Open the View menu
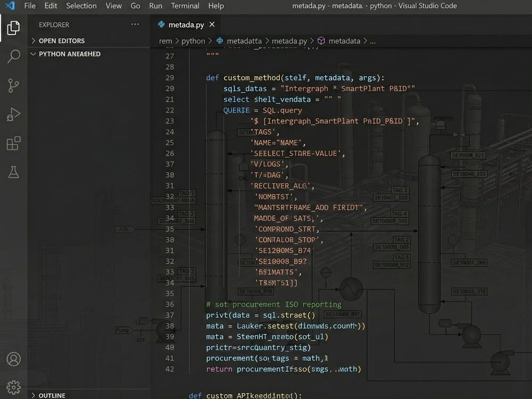The image size is (532, 399). 113,6
